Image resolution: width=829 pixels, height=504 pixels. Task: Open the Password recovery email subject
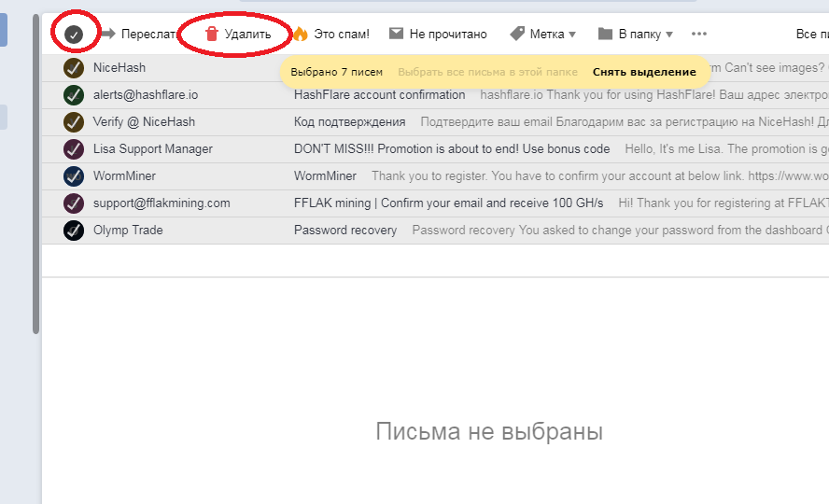point(345,230)
